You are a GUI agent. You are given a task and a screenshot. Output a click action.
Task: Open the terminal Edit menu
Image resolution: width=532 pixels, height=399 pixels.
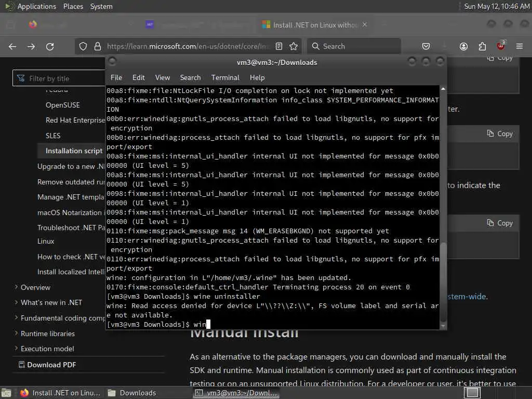pyautogui.click(x=138, y=78)
